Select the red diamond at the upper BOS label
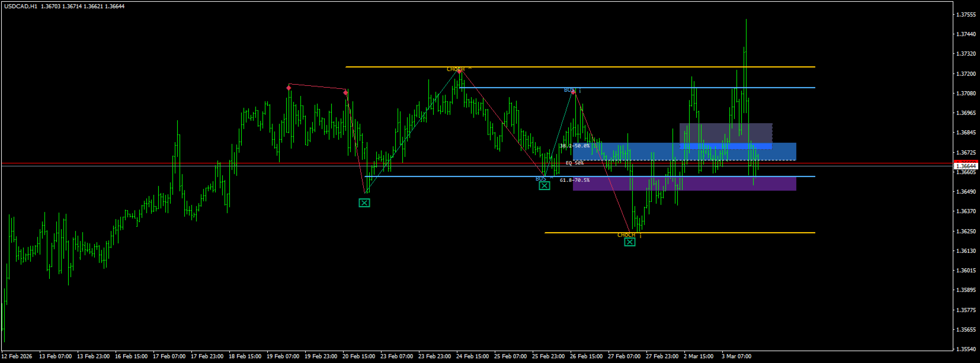This screenshot has width=980, height=363. click(x=573, y=92)
